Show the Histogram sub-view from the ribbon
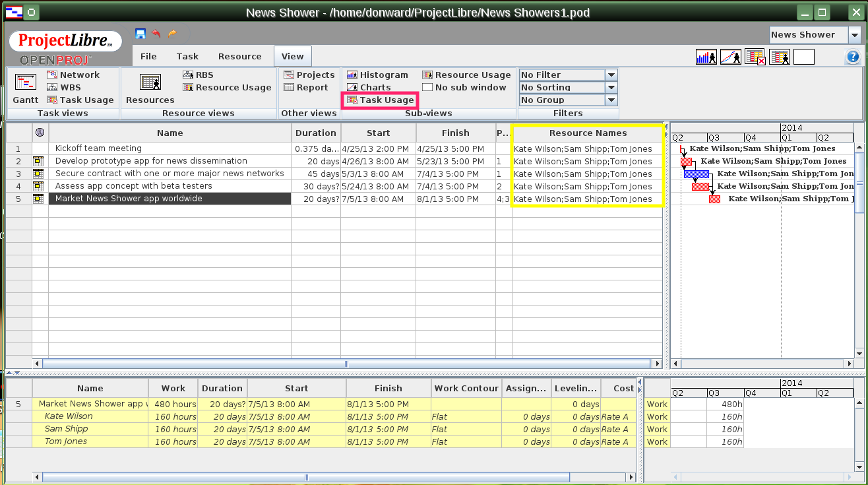The height and width of the screenshot is (485, 868). (x=377, y=75)
